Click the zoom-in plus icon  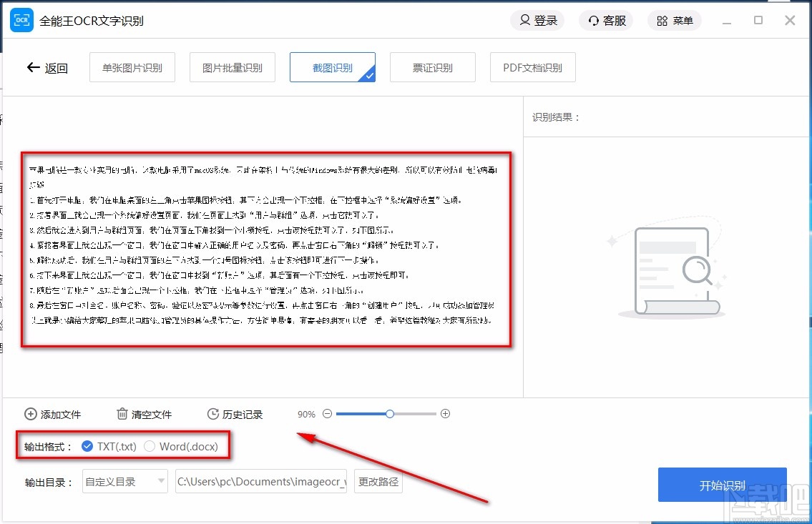coord(445,413)
